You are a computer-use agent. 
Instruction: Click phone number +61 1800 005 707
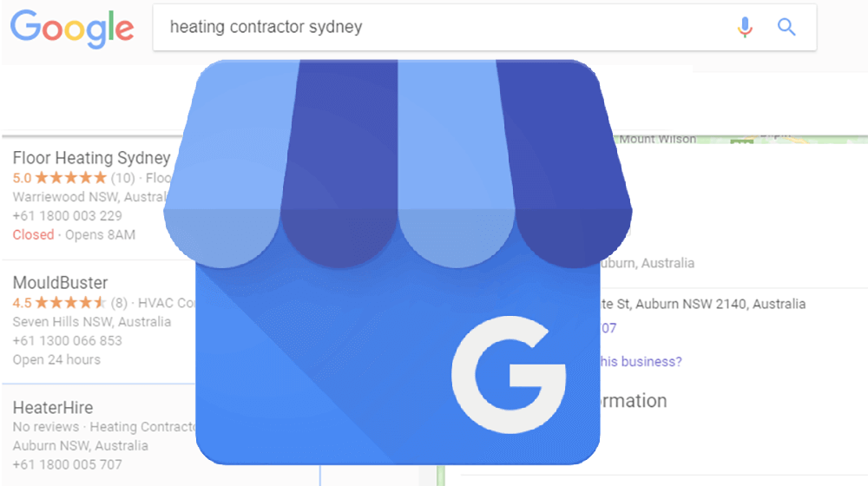click(67, 464)
